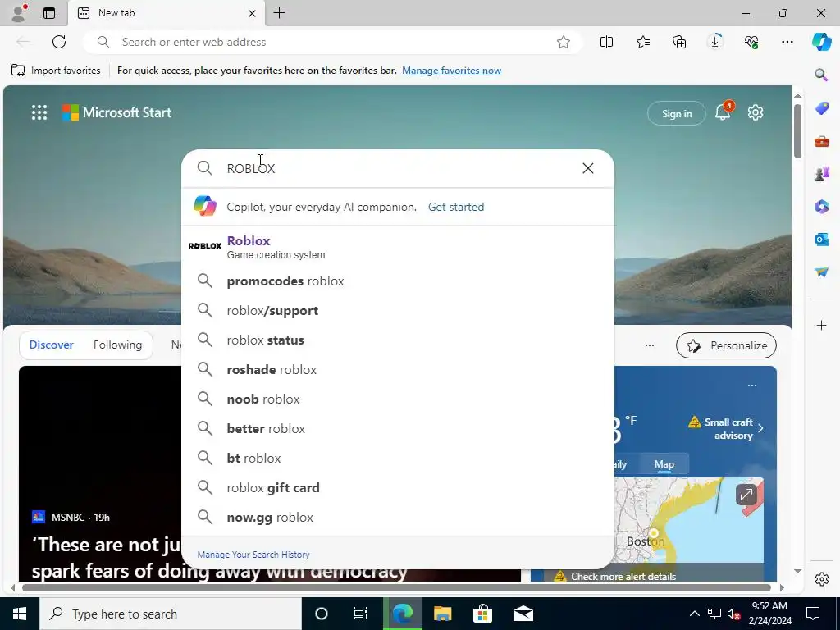Open notifications bell

click(723, 112)
